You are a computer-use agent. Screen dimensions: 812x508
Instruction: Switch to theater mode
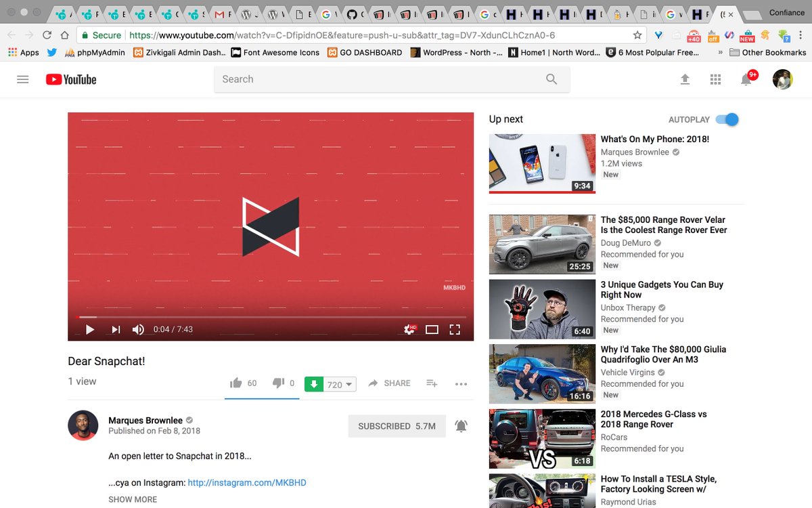[x=432, y=329]
